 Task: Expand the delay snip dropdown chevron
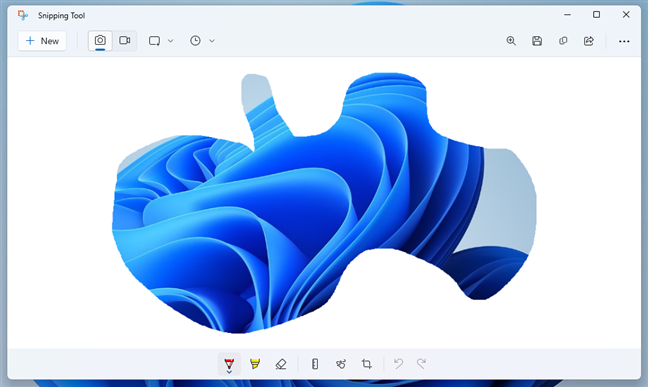point(212,41)
